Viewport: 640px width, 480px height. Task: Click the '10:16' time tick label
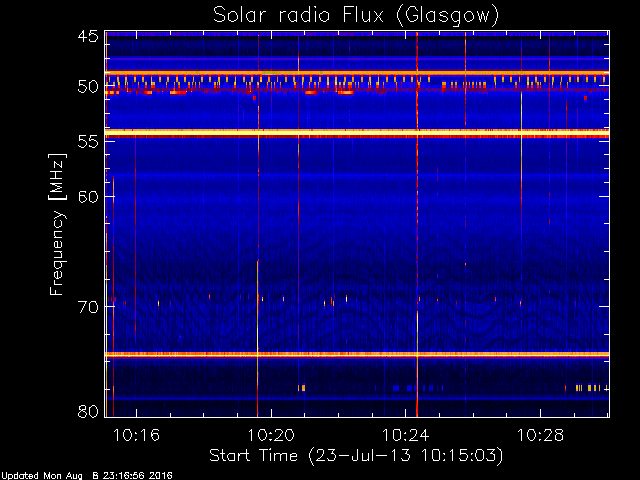(x=136, y=435)
